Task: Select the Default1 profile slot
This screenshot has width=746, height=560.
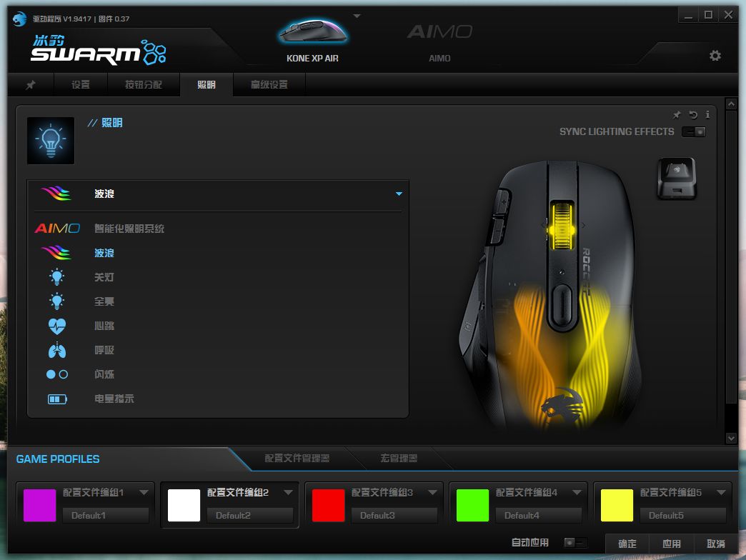Action: (x=106, y=515)
